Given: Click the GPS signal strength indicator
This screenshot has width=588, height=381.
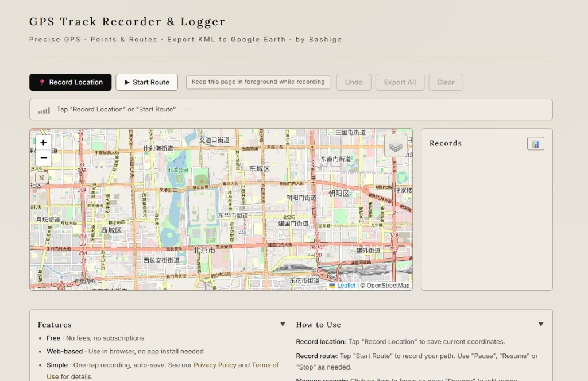Looking at the screenshot, I should pyautogui.click(x=44, y=110).
